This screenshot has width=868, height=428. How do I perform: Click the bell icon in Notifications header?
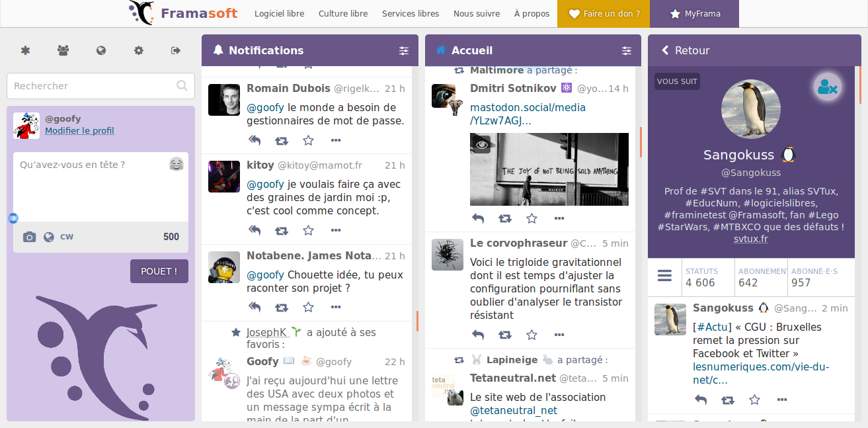click(218, 50)
